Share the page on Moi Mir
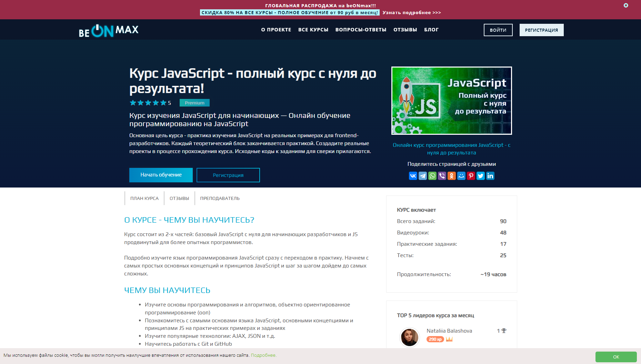 [x=461, y=176]
